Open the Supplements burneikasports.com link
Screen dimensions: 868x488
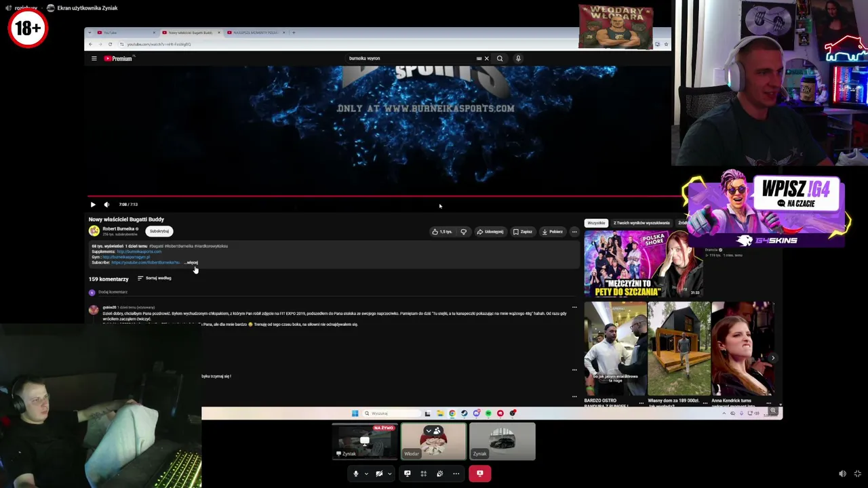pyautogui.click(x=139, y=251)
